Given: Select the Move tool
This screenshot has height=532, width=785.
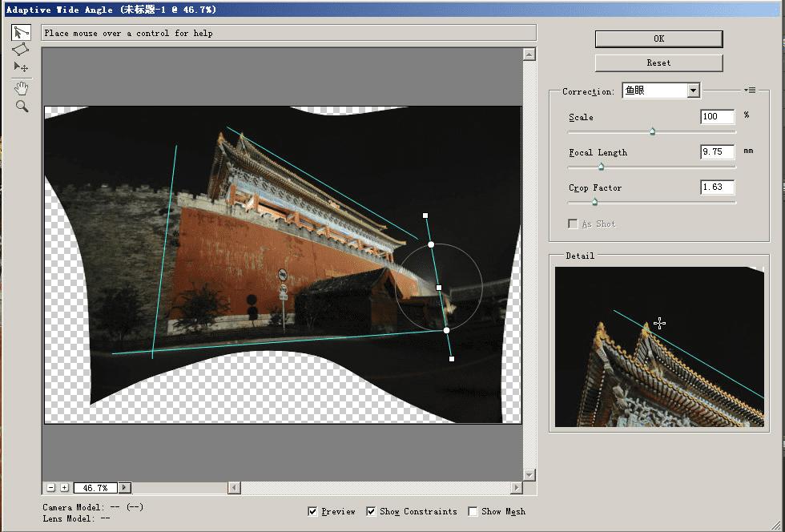Looking at the screenshot, I should click(20, 67).
